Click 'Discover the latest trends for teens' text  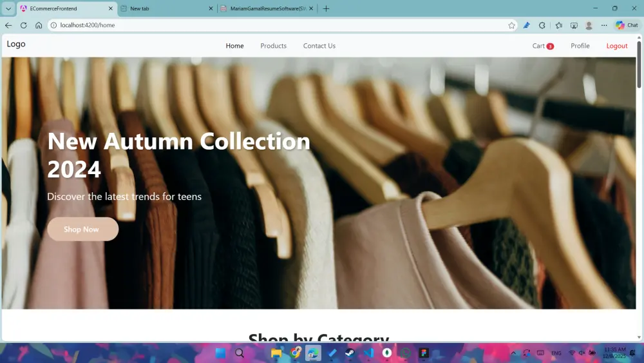124,197
